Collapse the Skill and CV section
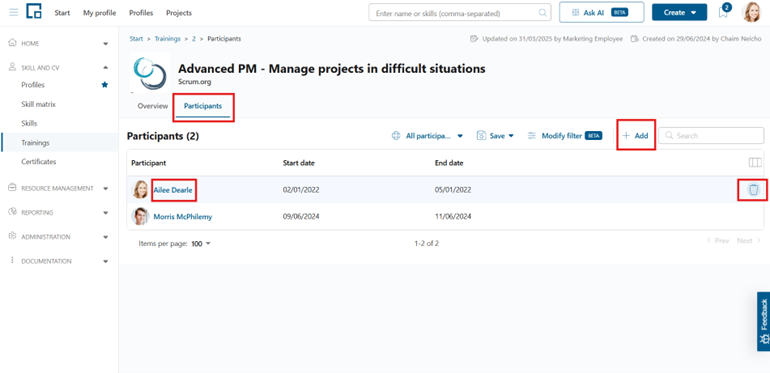Viewport: 770px width, 373px height. click(x=106, y=68)
